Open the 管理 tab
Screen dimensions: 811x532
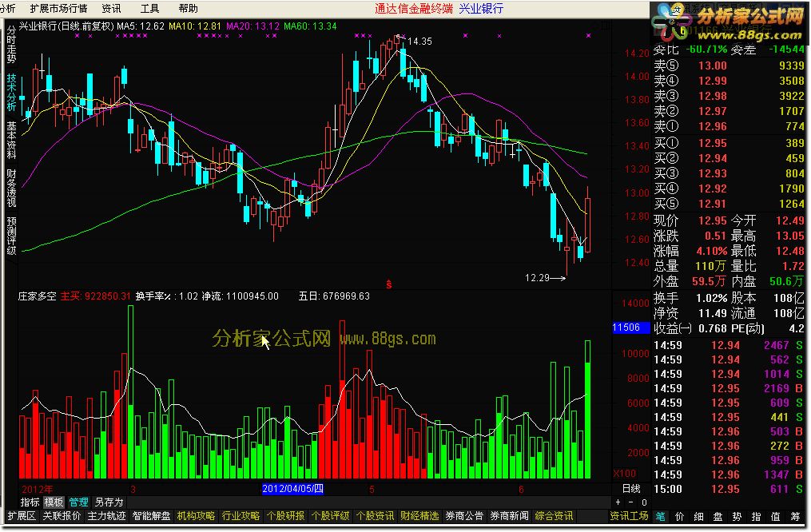[78, 502]
